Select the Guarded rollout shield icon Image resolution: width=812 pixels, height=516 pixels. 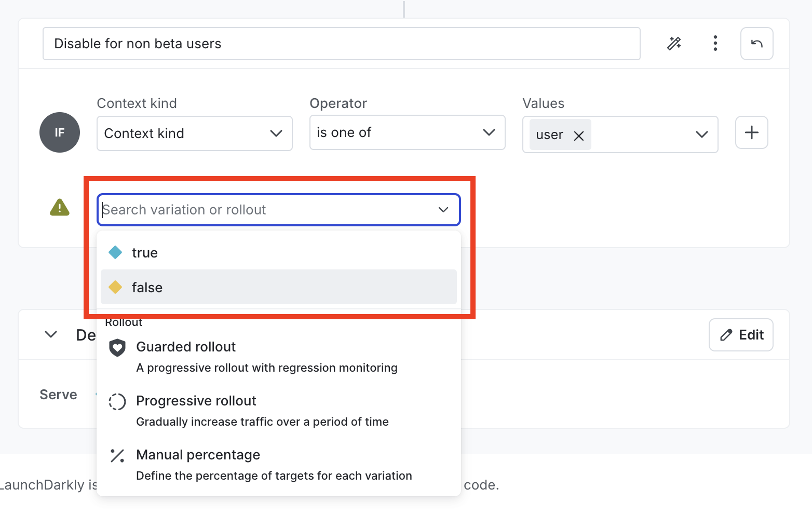tap(117, 348)
